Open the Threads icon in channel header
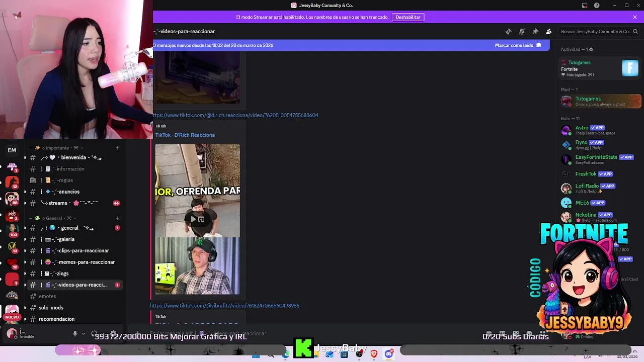The image size is (644, 362). pyautogui.click(x=508, y=31)
